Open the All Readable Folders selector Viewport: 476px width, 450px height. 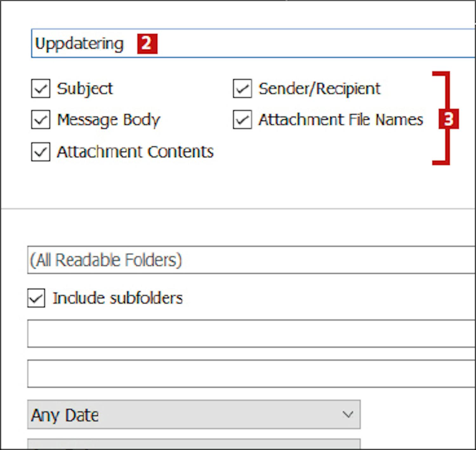(251, 260)
